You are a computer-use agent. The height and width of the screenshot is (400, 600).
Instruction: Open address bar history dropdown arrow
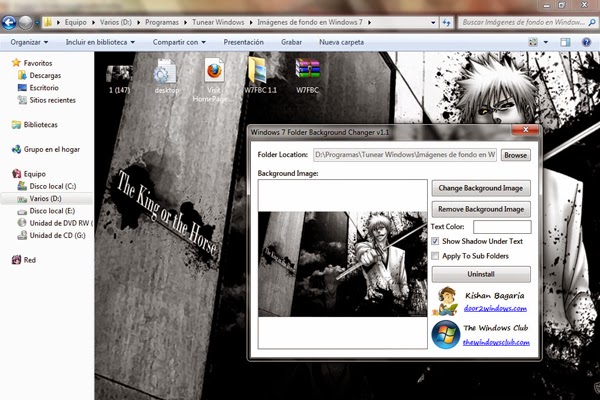pos(433,23)
